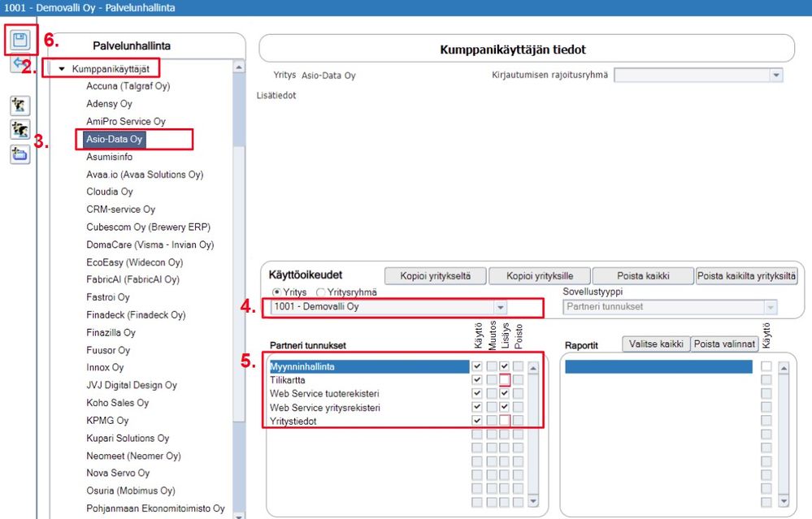Image resolution: width=812 pixels, height=519 pixels.
Task: Click Poista kaikki button
Action: point(643,276)
